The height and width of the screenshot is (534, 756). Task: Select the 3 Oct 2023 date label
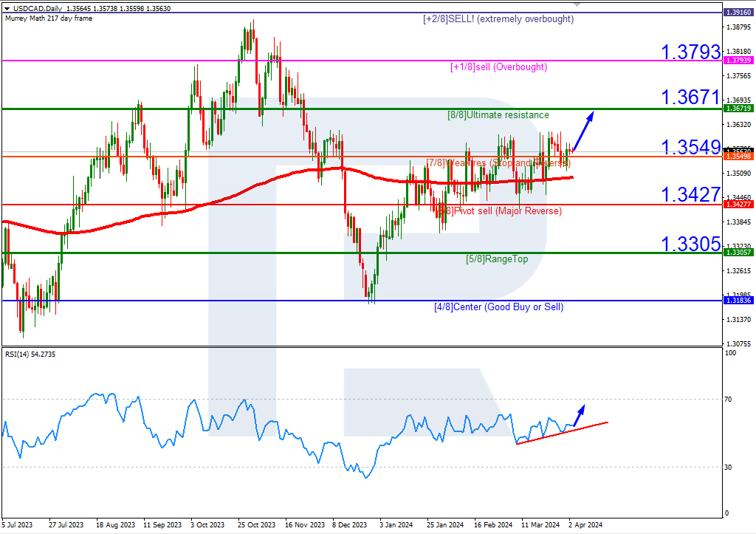coord(207,525)
